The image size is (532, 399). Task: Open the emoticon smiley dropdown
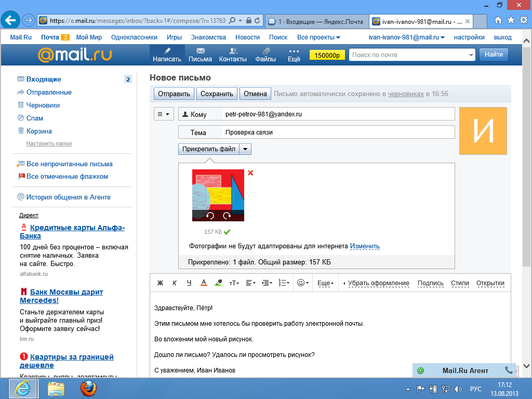303,283
